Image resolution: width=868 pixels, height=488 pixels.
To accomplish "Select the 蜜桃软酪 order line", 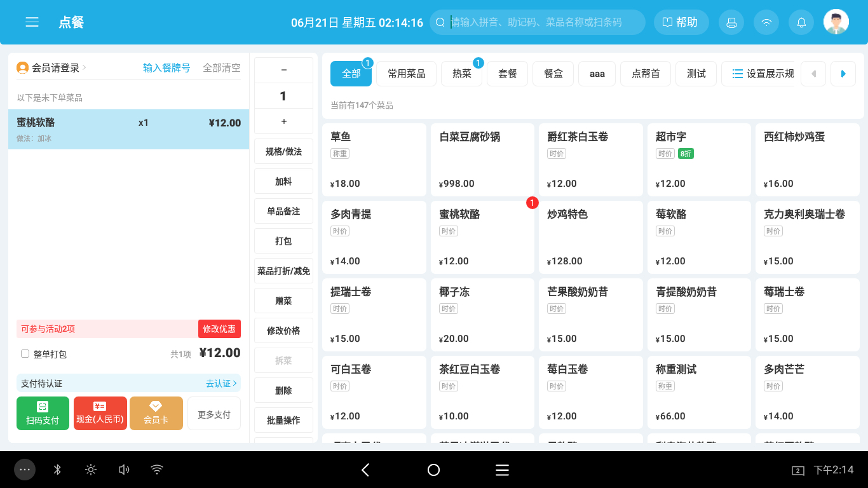I will tap(128, 130).
